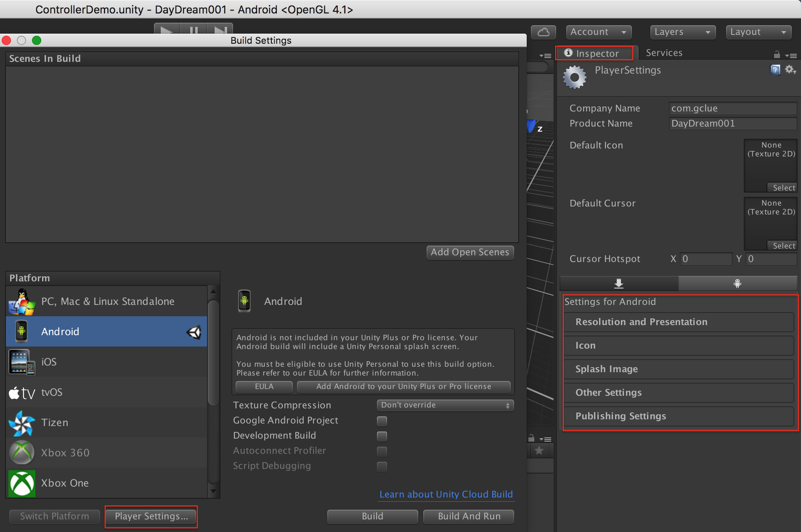
Task: Click the Xbox One logo icon
Action: [x=21, y=483]
